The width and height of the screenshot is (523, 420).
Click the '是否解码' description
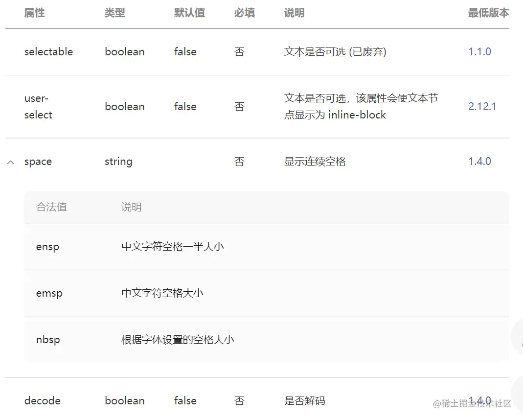pos(304,400)
